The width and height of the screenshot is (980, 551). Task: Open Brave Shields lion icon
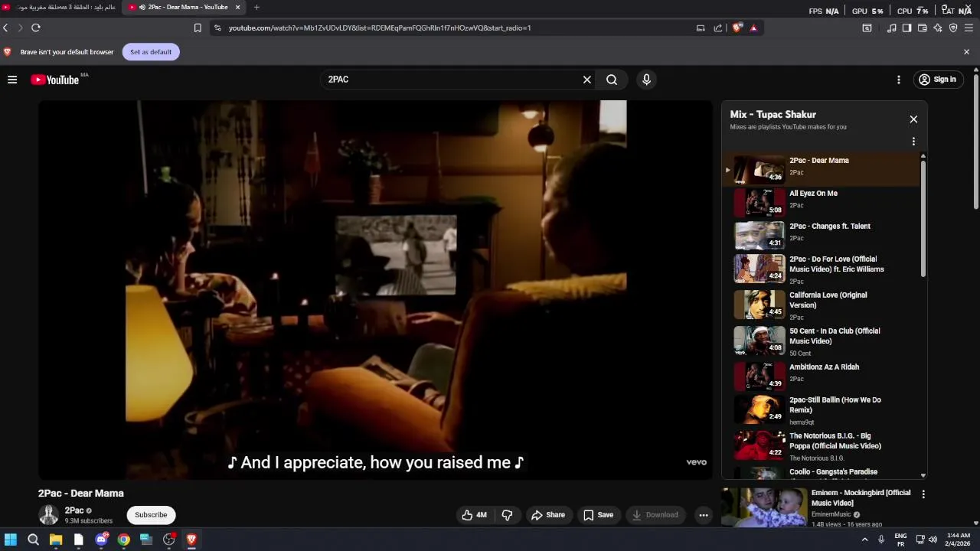tap(737, 28)
